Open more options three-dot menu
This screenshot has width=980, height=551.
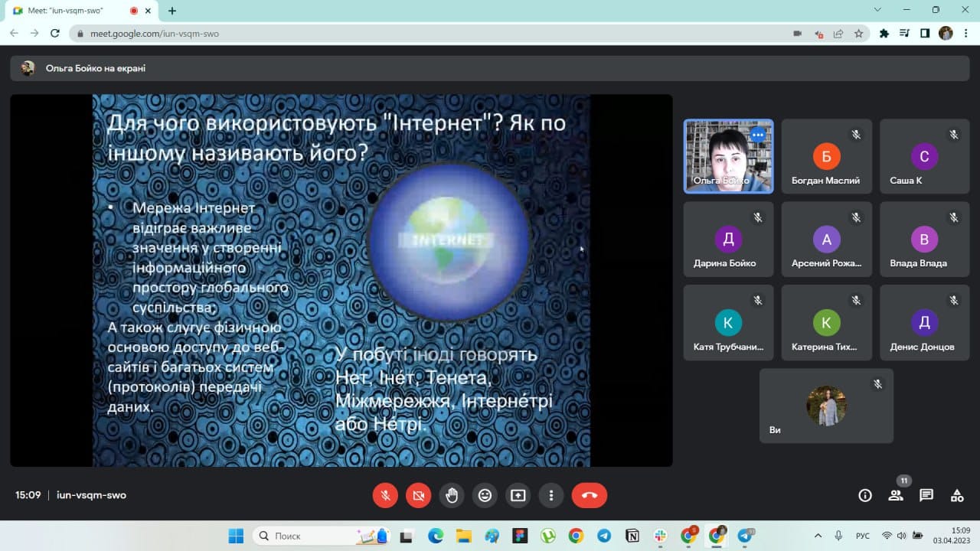[550, 495]
